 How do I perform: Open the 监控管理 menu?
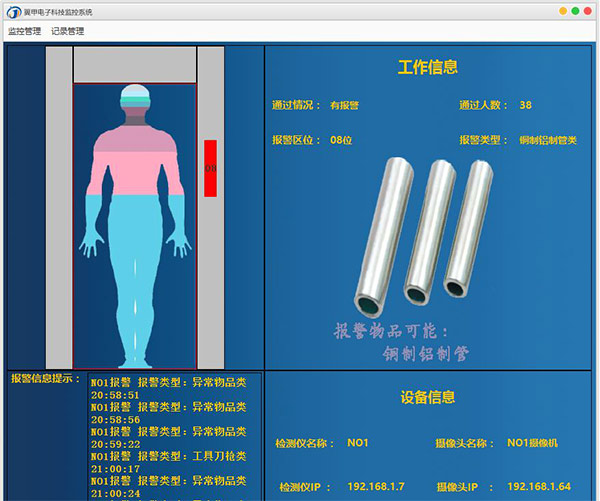24,31
